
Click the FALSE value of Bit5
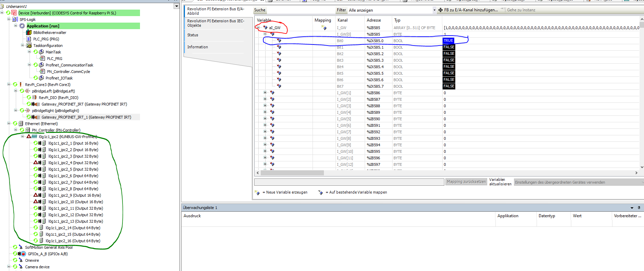pos(449,73)
